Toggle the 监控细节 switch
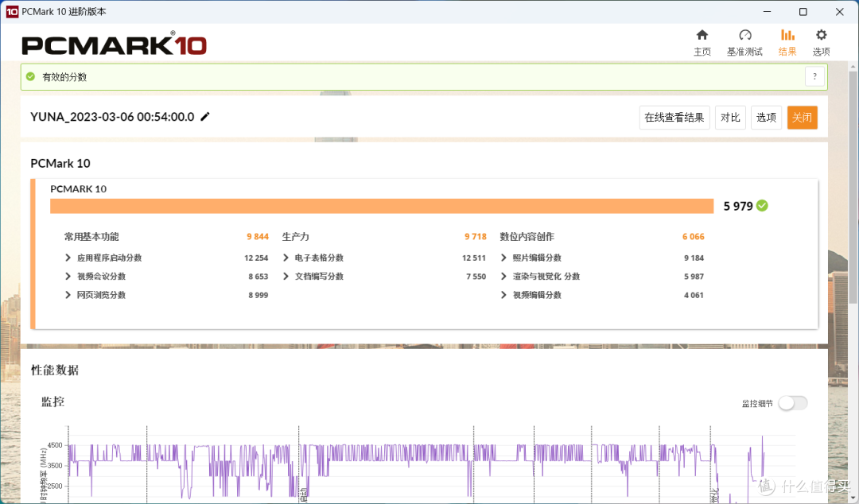 point(793,403)
